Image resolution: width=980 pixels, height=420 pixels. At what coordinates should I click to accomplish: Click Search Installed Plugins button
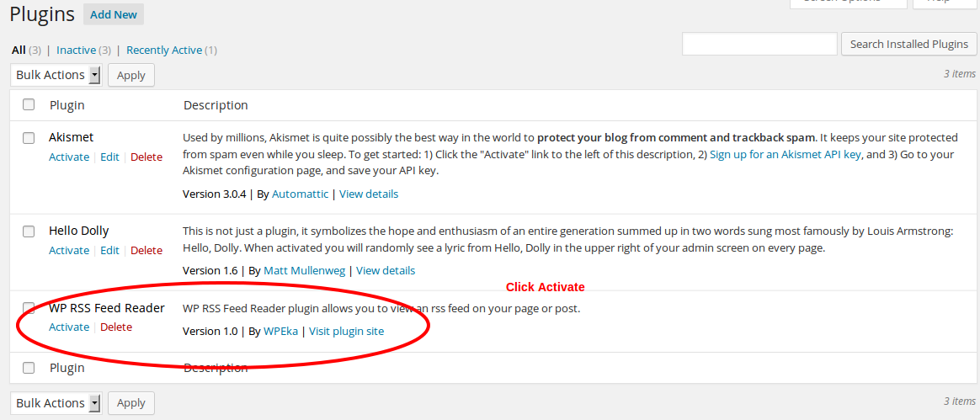(x=908, y=44)
